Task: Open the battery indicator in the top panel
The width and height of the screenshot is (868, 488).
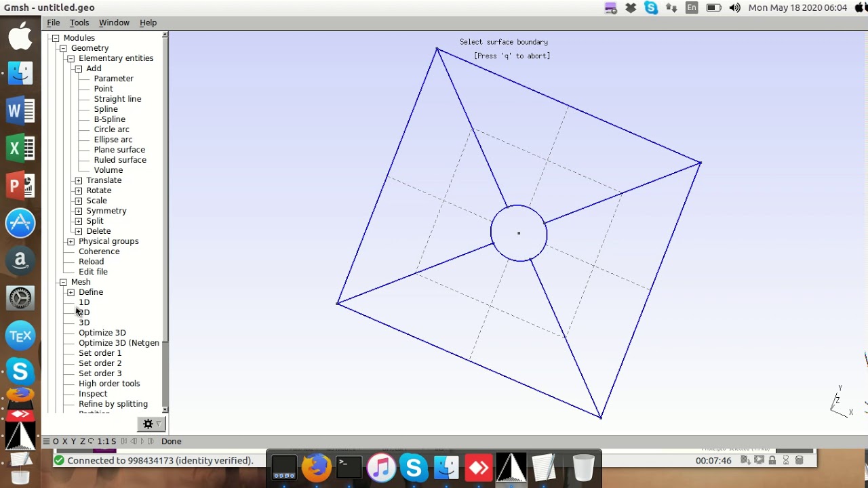Action: pos(713,8)
